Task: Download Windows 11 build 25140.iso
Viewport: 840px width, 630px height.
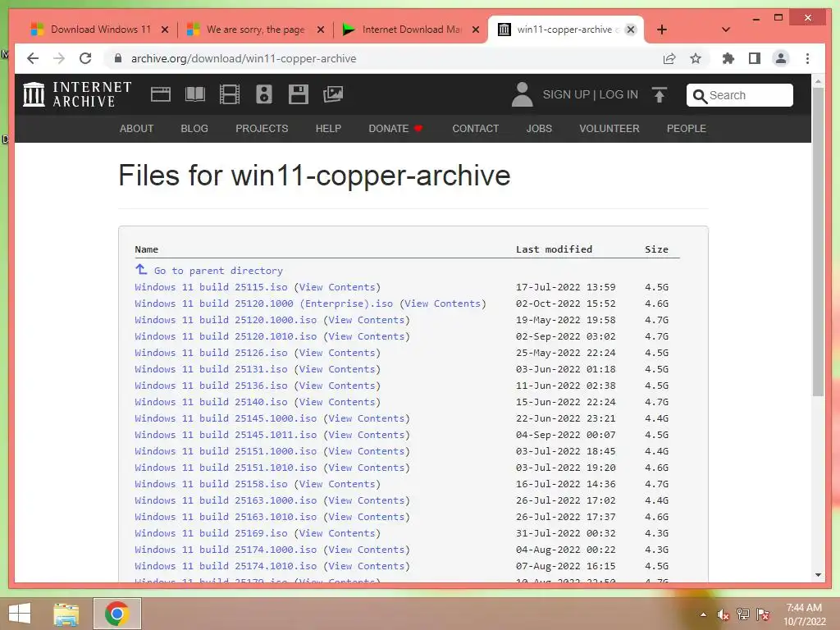Action: click(x=211, y=402)
